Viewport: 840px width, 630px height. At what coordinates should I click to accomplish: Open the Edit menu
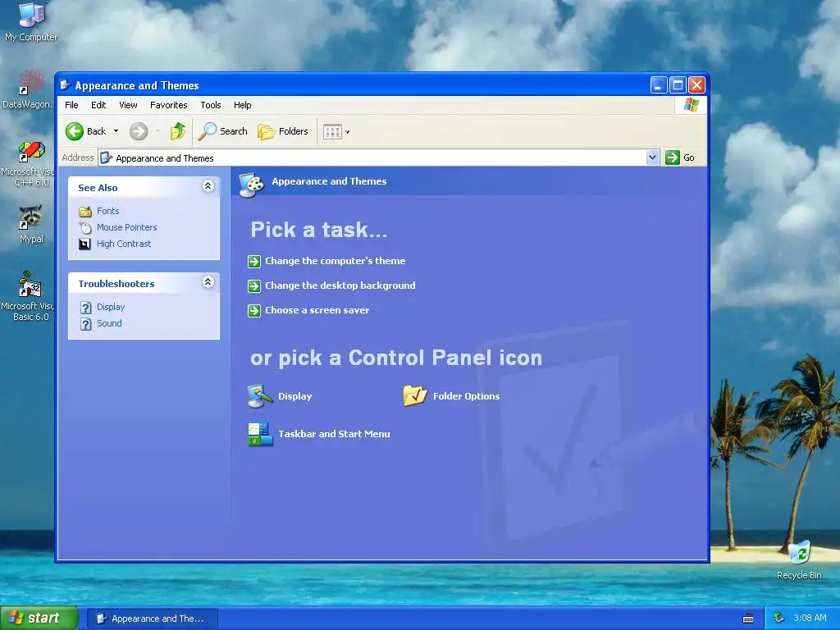(x=98, y=105)
